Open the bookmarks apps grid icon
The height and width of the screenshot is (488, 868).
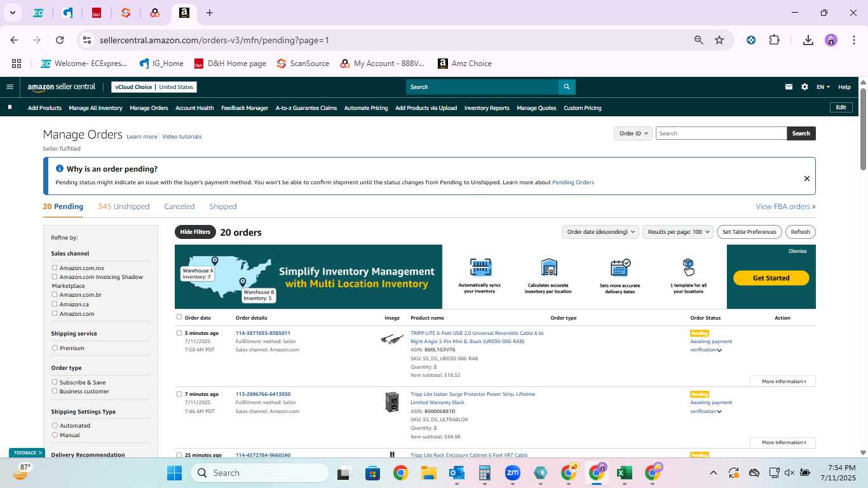pos(17,64)
